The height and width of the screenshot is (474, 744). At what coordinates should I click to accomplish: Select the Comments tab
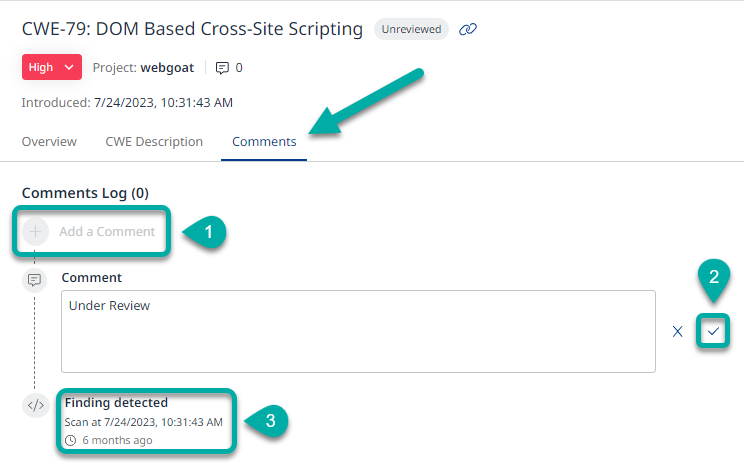264,142
